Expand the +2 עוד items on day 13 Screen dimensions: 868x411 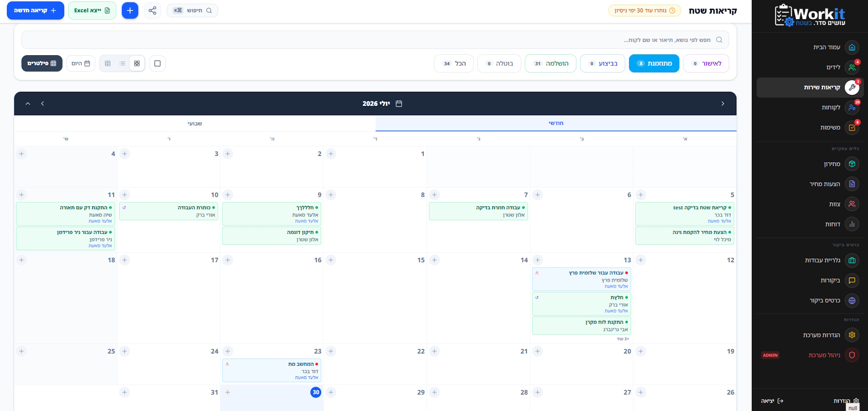coord(623,339)
